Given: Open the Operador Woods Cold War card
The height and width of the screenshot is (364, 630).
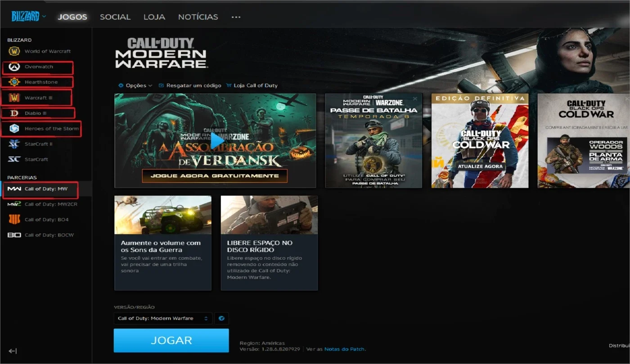Looking at the screenshot, I should (x=584, y=140).
